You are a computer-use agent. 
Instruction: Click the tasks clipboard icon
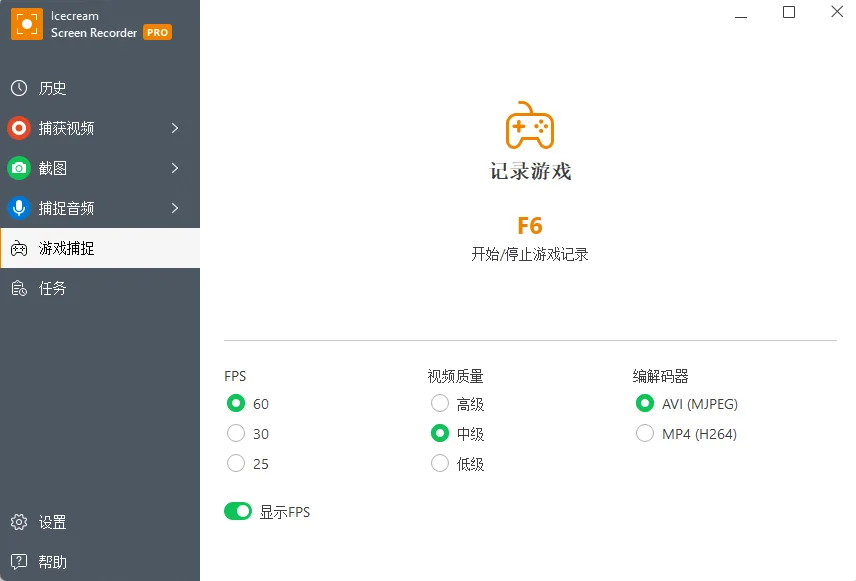click(x=19, y=288)
